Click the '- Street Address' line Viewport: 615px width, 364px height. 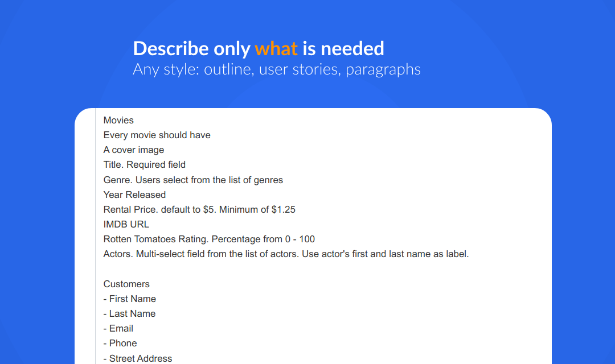point(138,358)
